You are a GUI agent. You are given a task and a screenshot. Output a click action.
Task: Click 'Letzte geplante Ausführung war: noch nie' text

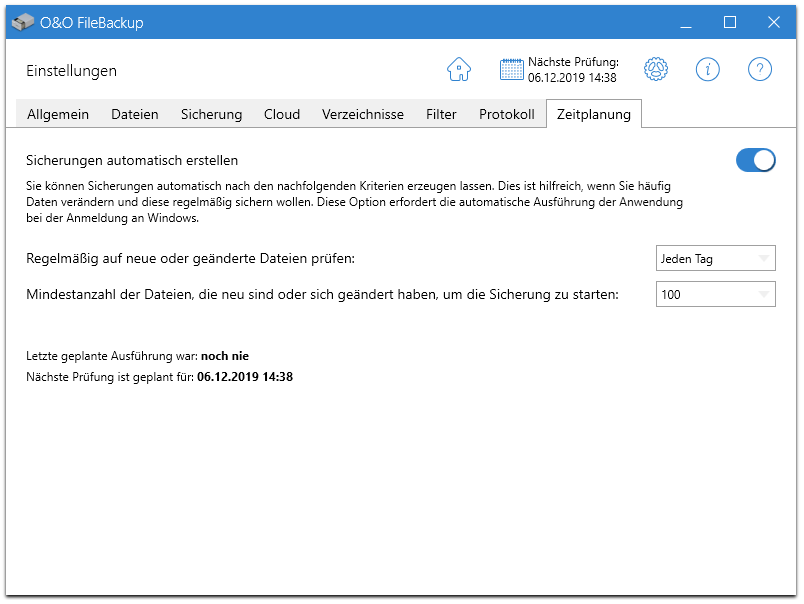click(137, 356)
